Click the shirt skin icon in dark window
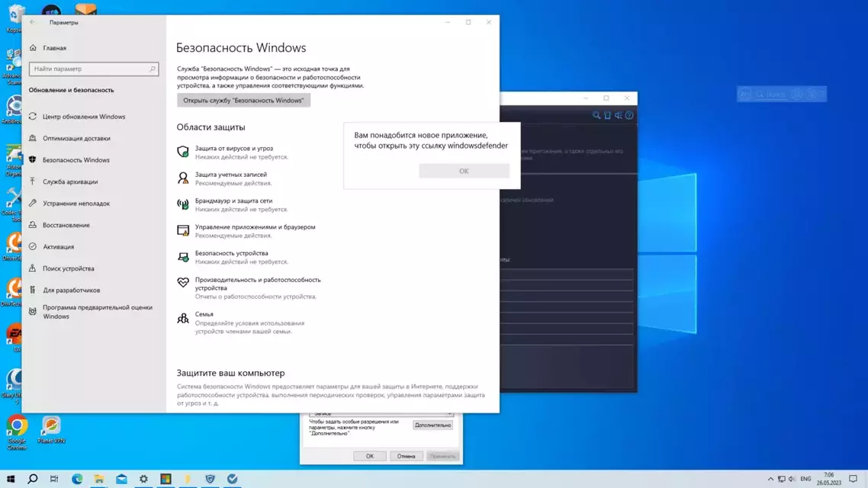868x488 pixels. (607, 115)
